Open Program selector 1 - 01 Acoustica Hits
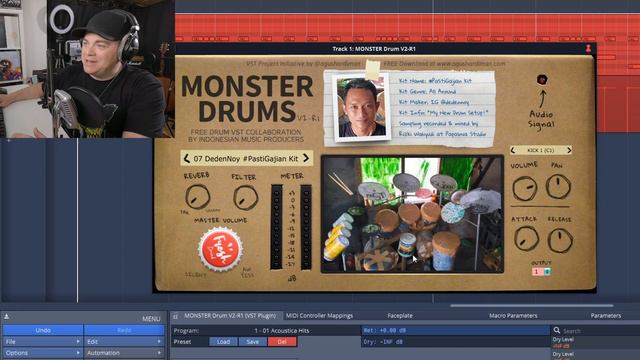The height and width of the screenshot is (360, 640). (x=282, y=331)
